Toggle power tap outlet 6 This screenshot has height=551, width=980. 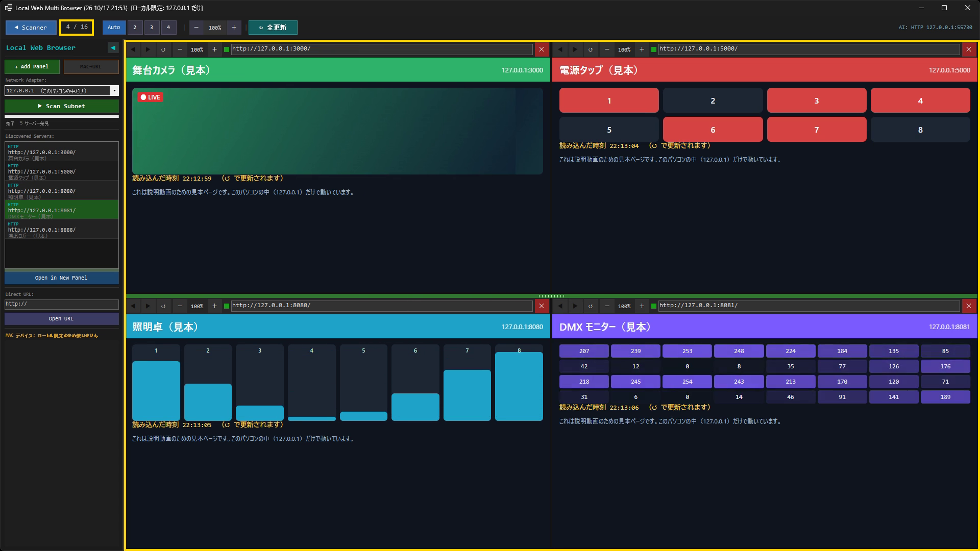coord(713,130)
